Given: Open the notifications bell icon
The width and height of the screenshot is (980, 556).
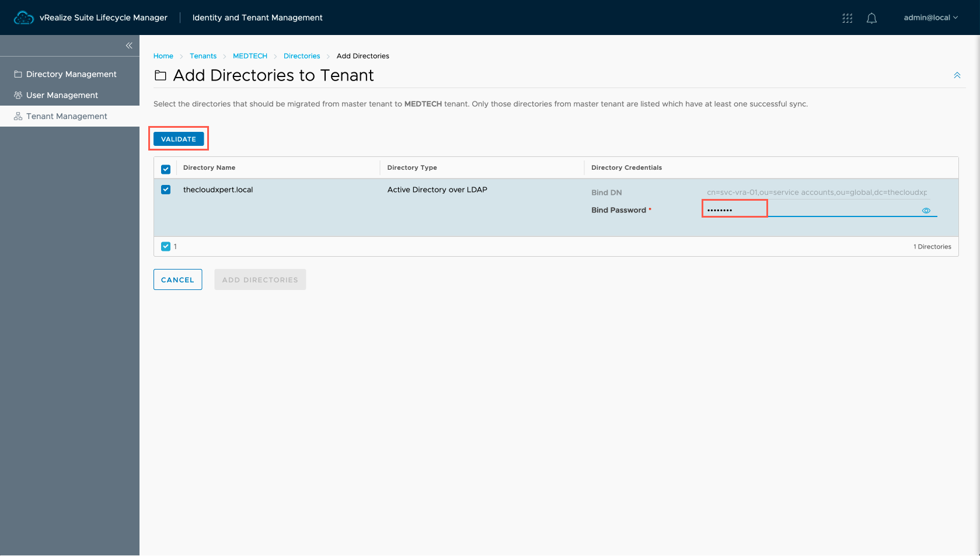Looking at the screenshot, I should tap(871, 18).
